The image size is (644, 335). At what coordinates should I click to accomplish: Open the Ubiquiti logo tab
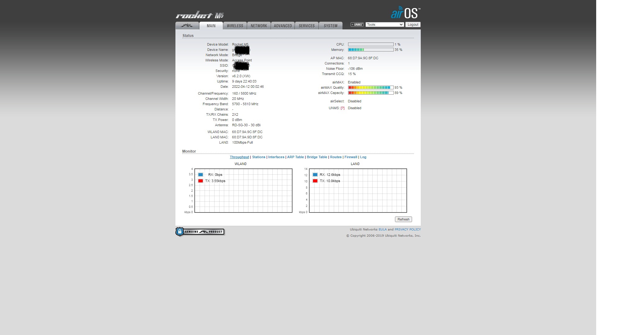point(187,26)
